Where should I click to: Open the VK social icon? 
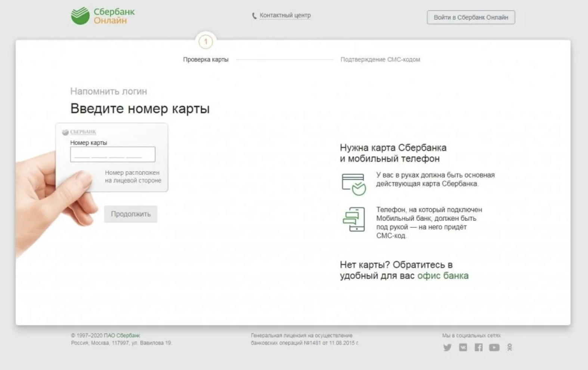(x=463, y=348)
